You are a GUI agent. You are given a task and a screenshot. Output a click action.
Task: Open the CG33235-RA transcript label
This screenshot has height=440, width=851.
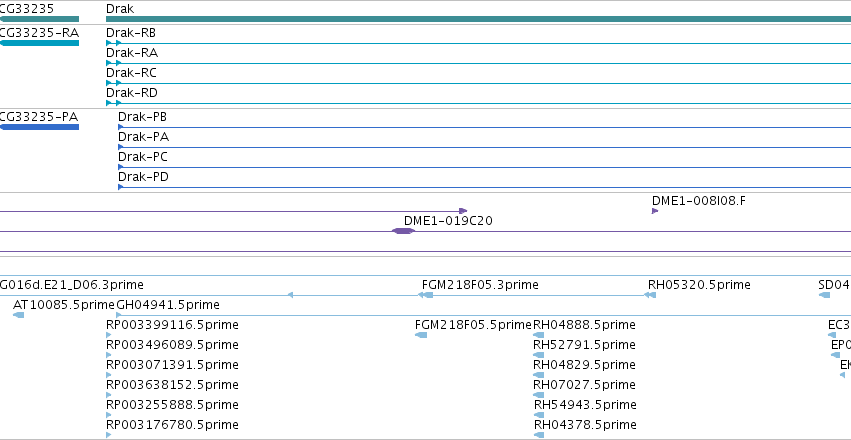[39, 33]
